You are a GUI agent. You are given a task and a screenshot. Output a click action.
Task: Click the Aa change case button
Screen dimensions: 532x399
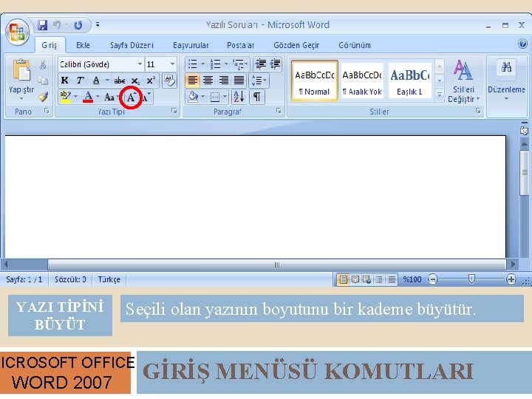pyautogui.click(x=109, y=98)
